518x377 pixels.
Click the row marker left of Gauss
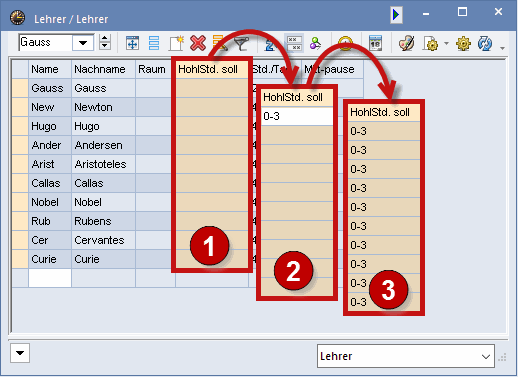[20, 88]
